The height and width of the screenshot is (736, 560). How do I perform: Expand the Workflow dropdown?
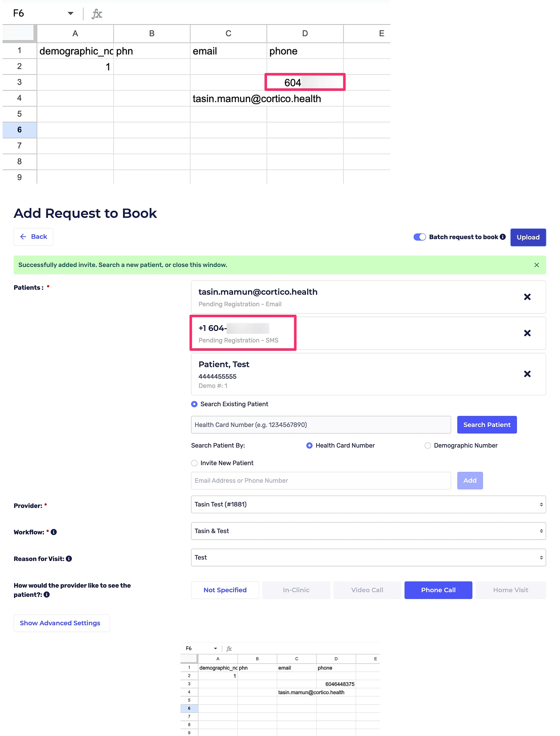click(368, 531)
